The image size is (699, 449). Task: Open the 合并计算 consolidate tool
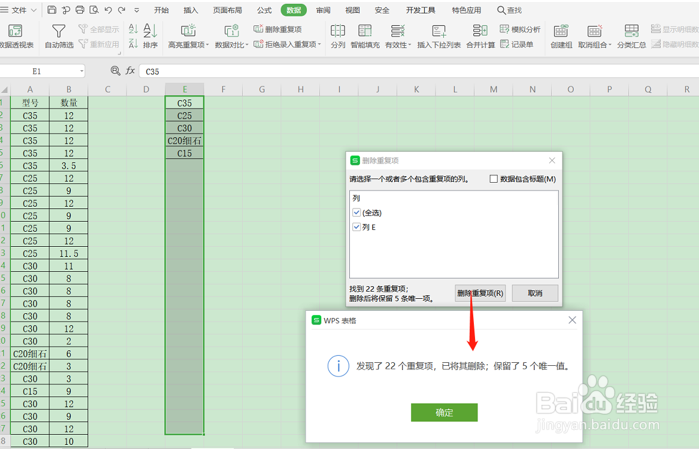(x=480, y=36)
